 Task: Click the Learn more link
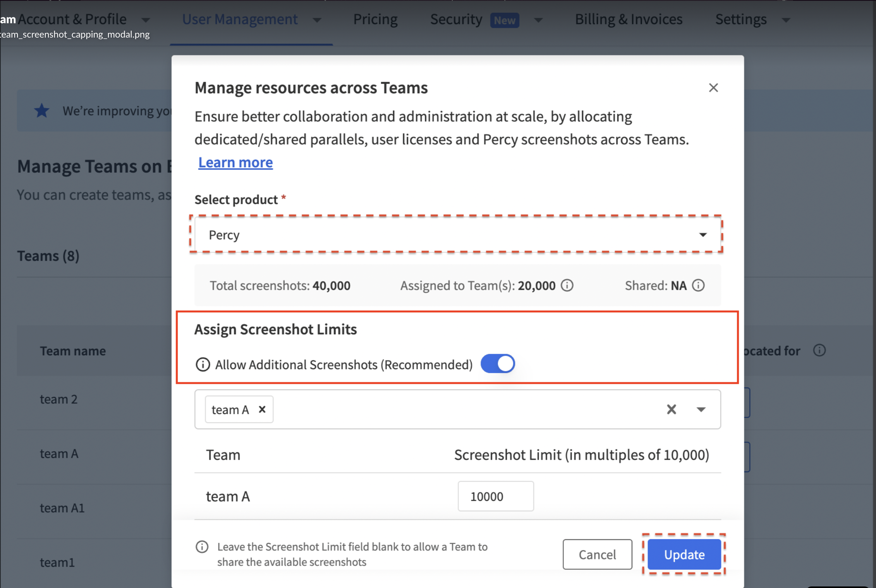[235, 163]
